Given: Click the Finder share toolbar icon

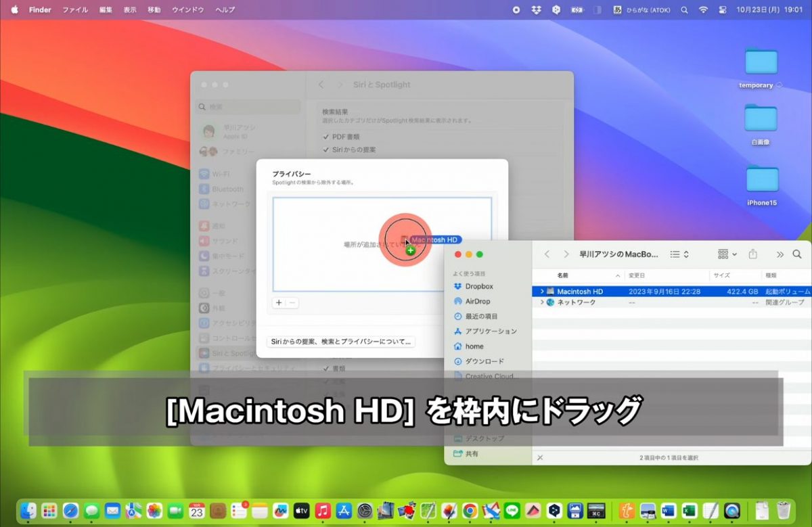Looking at the screenshot, I should pyautogui.click(x=753, y=254).
